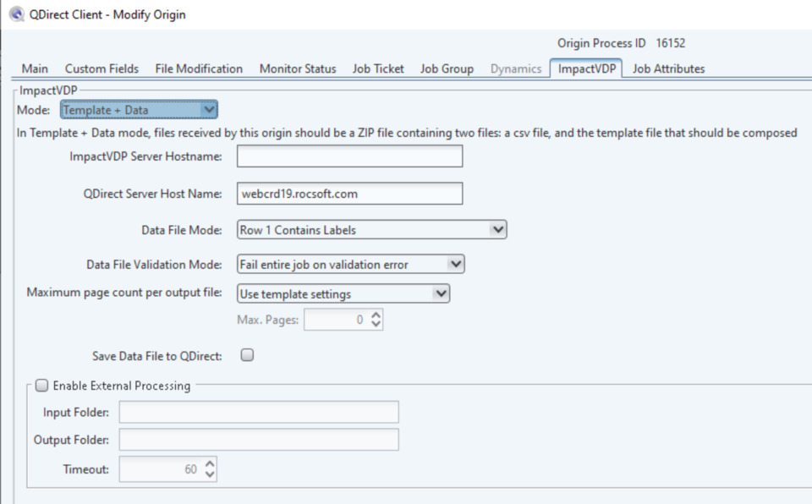Expand Maximum page count per output file dropdown
The height and width of the screenshot is (504, 812).
(x=440, y=293)
